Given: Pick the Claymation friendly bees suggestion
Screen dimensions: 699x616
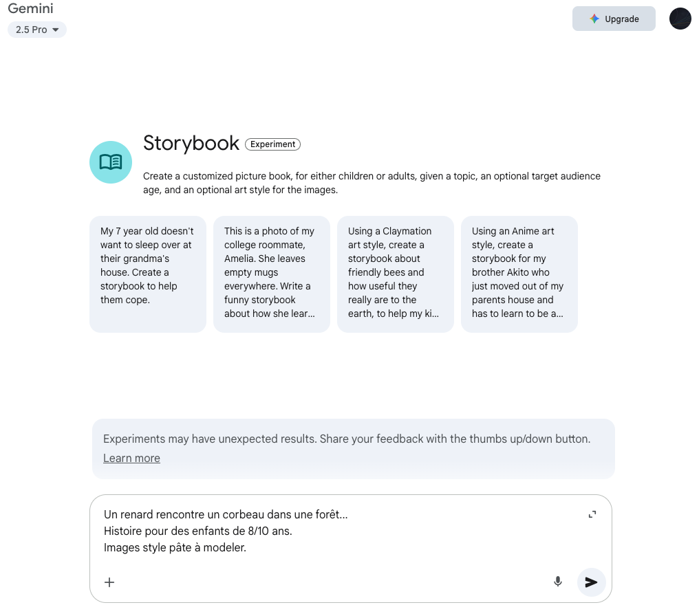Looking at the screenshot, I should click(x=396, y=274).
